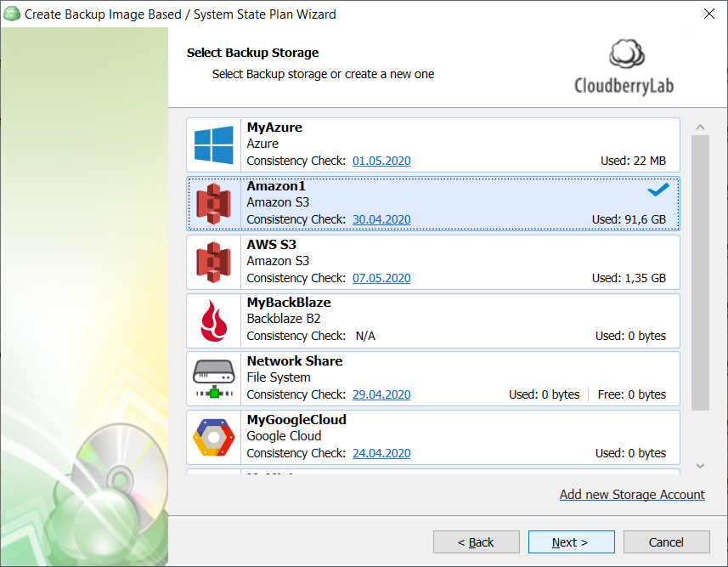Screen dimensions: 728x567
Task: Click the N/A consistency check value
Action: pyautogui.click(x=365, y=336)
